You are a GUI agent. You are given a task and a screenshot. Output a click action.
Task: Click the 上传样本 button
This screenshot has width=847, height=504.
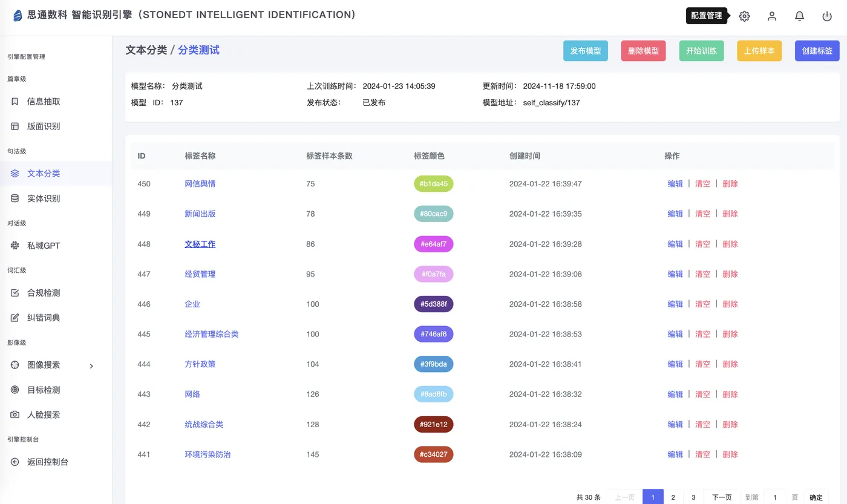(759, 51)
